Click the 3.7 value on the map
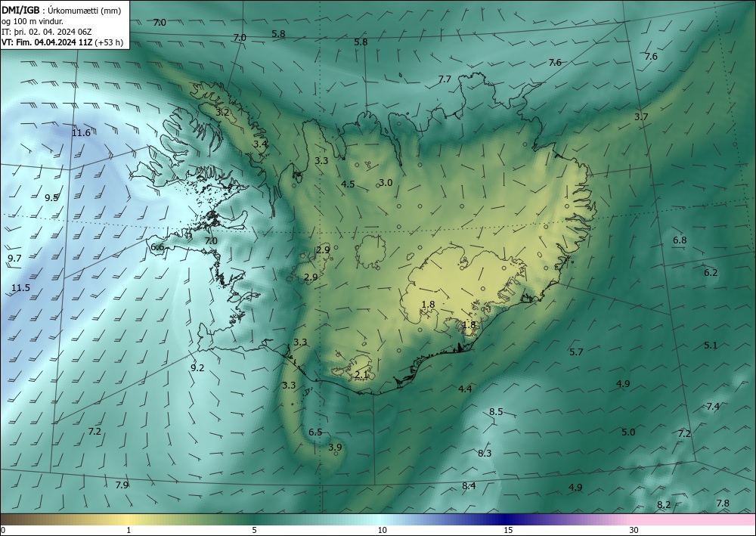This screenshot has height=536, width=756. pos(641,116)
